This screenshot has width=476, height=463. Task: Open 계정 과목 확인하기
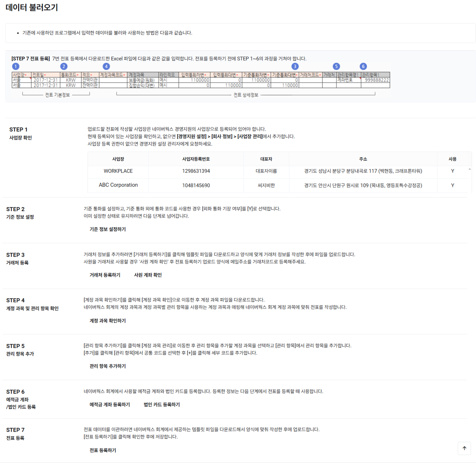click(107, 321)
